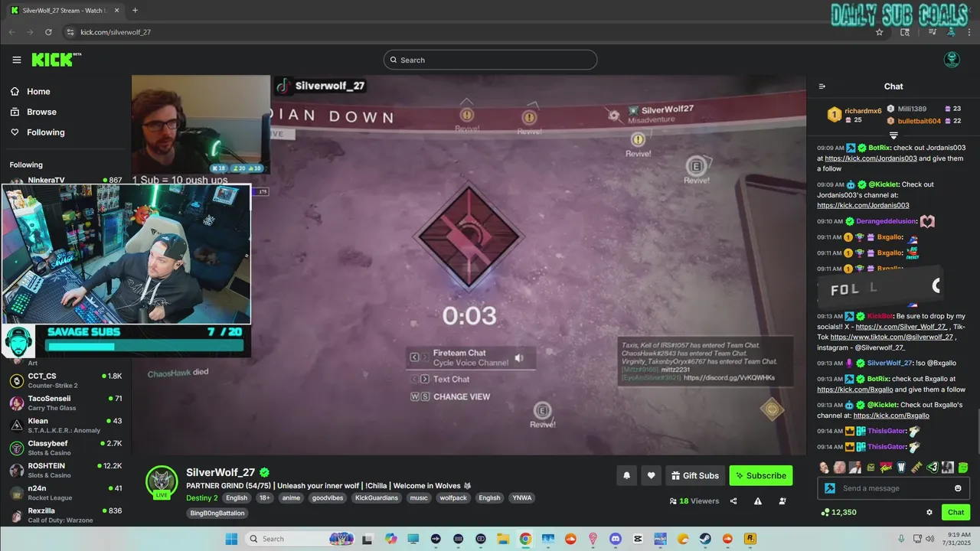Open Klean followed channel
This screenshot has width=980, height=551.
pos(66,425)
